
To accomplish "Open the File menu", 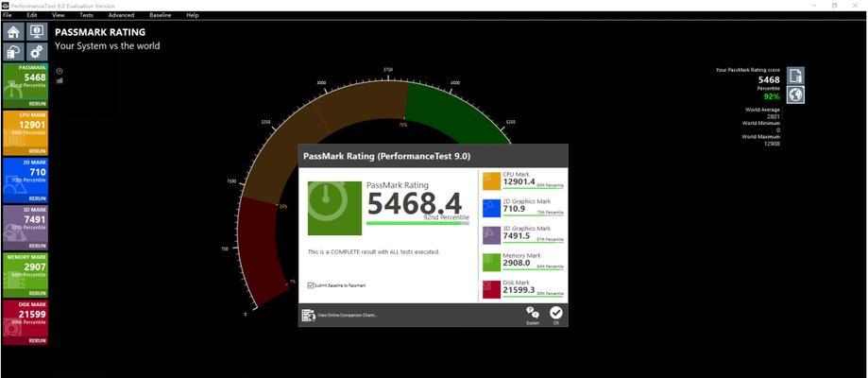I will pos(8,15).
